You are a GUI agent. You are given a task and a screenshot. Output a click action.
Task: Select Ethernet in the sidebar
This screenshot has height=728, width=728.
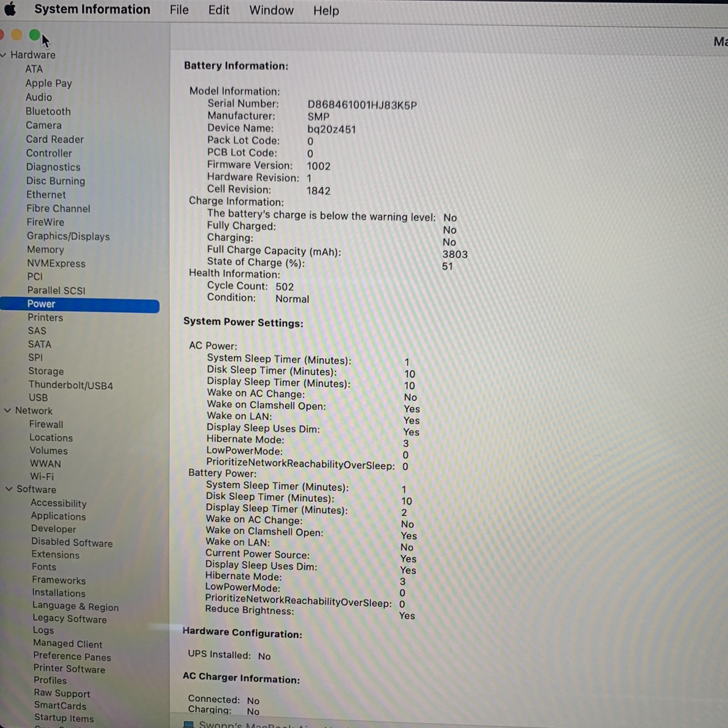[46, 195]
